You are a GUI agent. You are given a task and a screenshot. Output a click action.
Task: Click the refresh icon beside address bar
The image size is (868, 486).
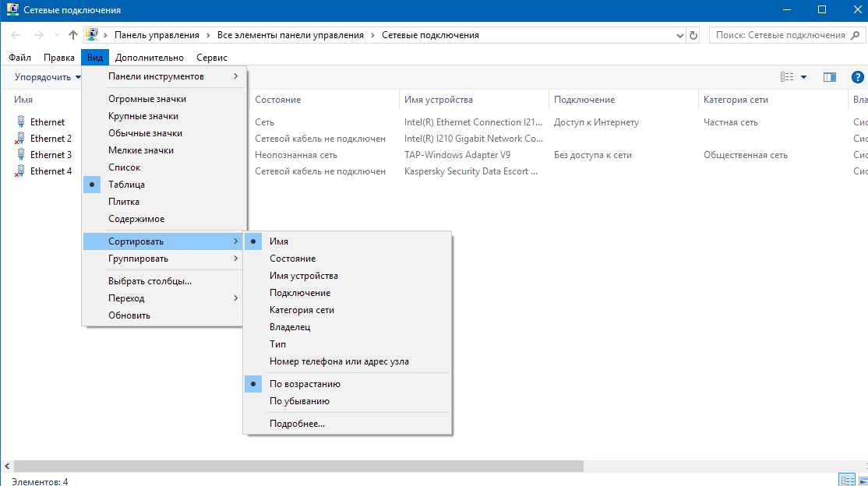click(x=693, y=35)
